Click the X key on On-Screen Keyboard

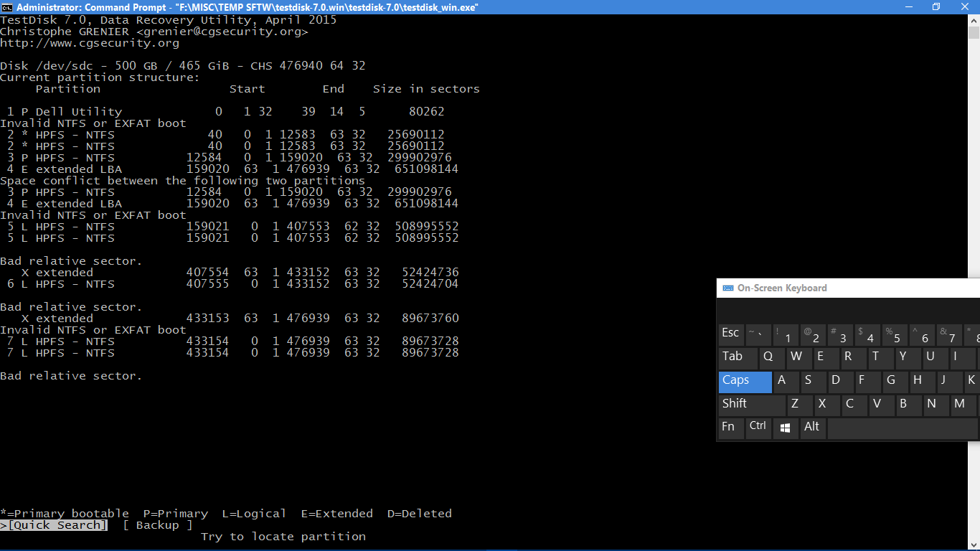(x=827, y=405)
